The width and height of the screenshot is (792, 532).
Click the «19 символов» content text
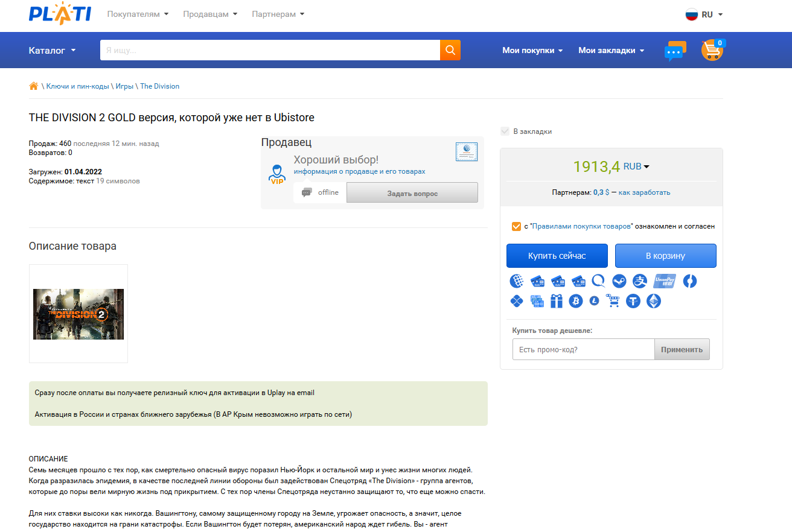118,181
